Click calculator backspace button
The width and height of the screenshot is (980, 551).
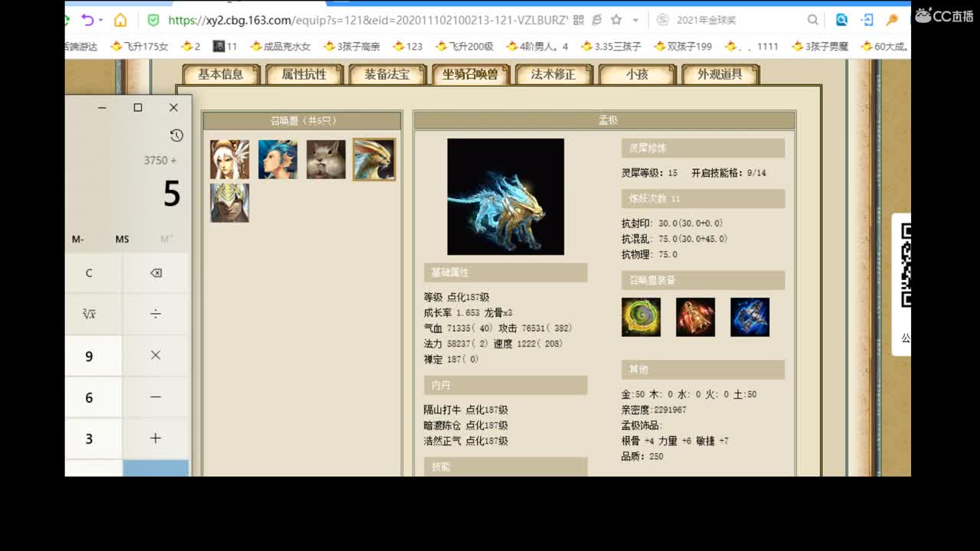155,272
